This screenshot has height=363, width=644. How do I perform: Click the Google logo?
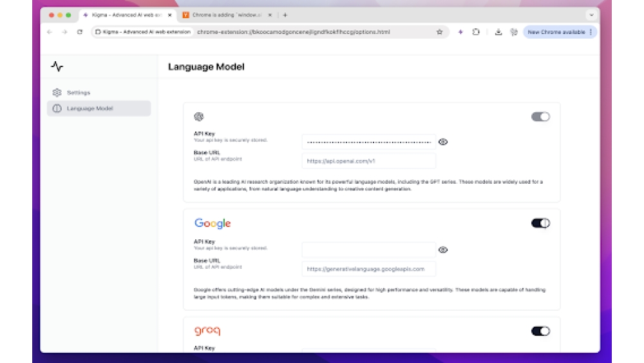tap(213, 223)
